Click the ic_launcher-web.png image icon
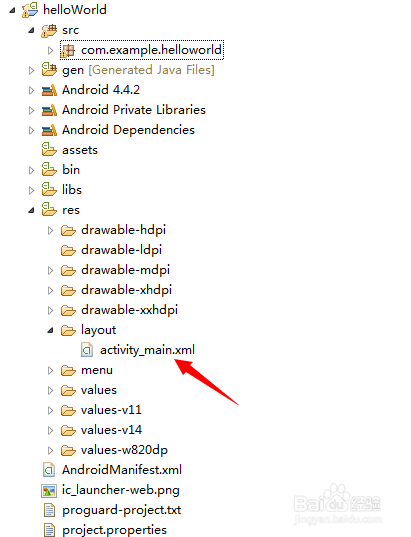This screenshot has width=411, height=537. (x=49, y=491)
